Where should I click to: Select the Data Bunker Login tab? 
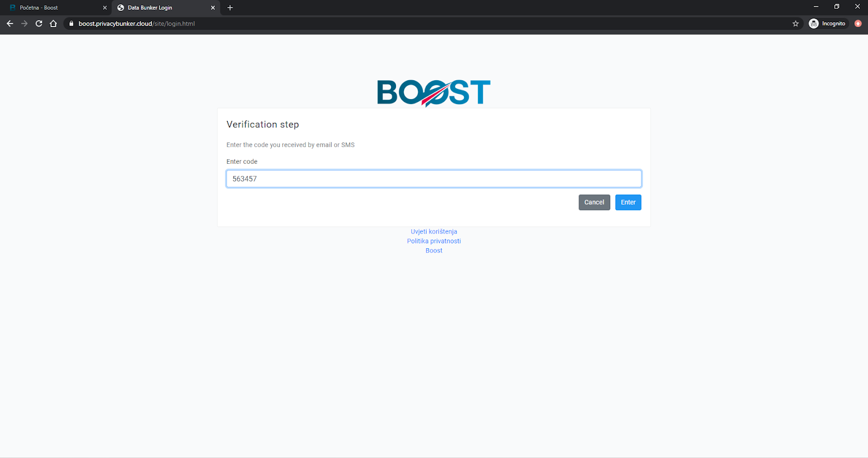[x=165, y=8]
